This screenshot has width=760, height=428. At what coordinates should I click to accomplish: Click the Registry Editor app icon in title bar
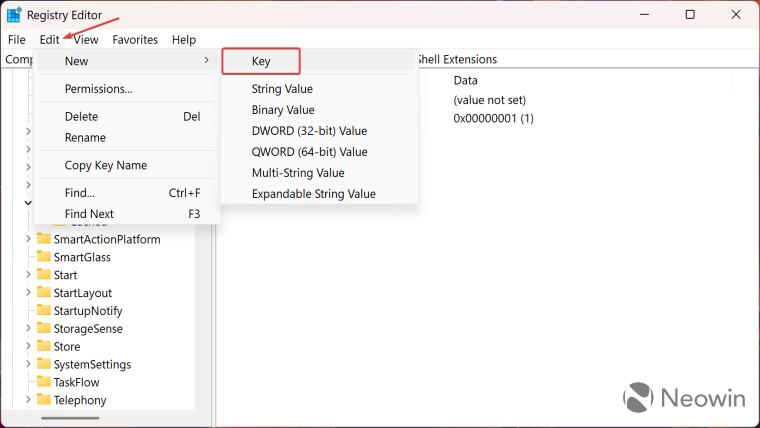14,15
